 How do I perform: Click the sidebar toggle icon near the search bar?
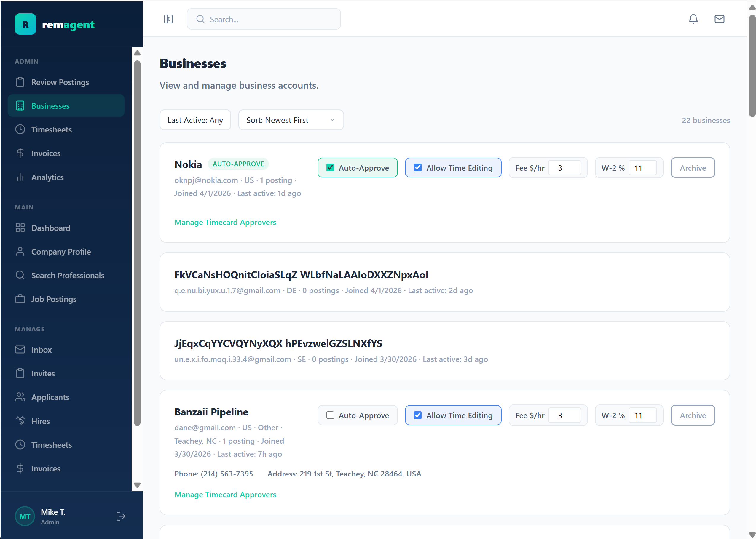(x=168, y=19)
